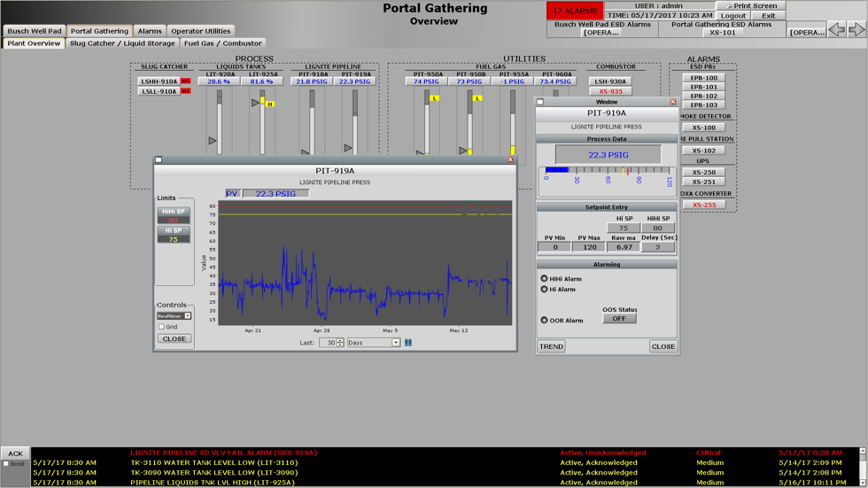
Task: Select the Plant Overview subtab
Action: pos(34,43)
